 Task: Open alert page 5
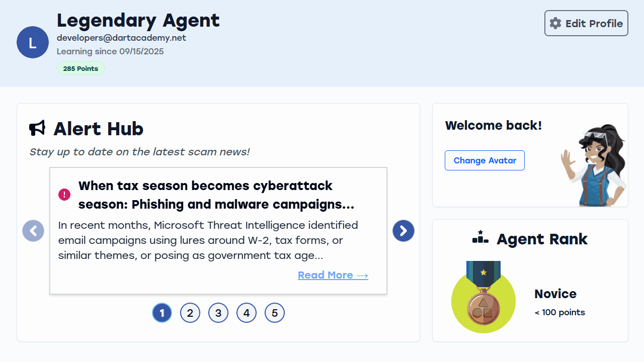click(x=275, y=312)
